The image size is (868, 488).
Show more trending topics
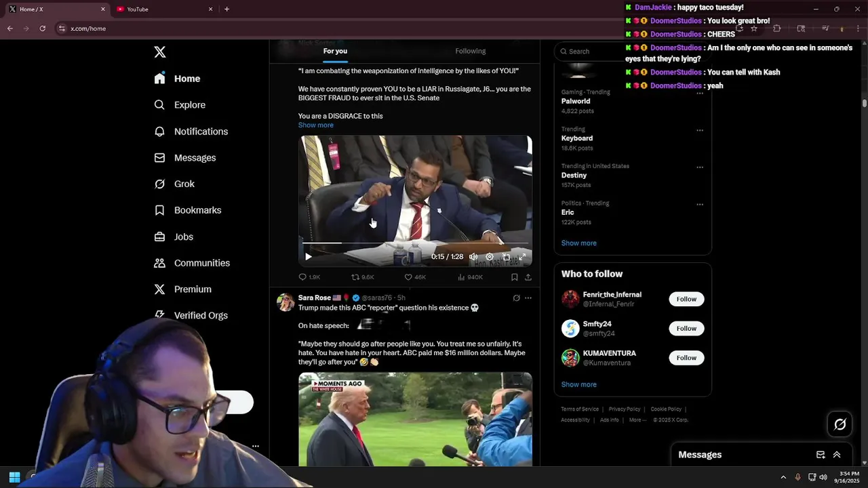(x=578, y=243)
